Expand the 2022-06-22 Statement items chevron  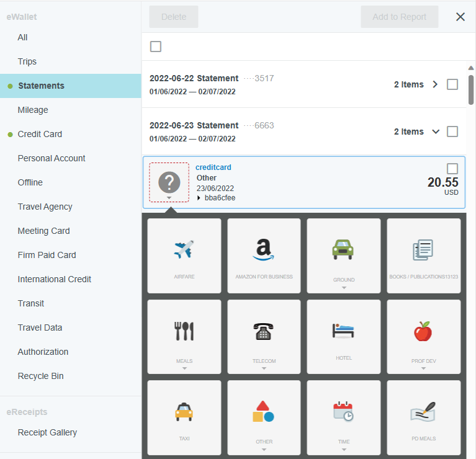(435, 84)
